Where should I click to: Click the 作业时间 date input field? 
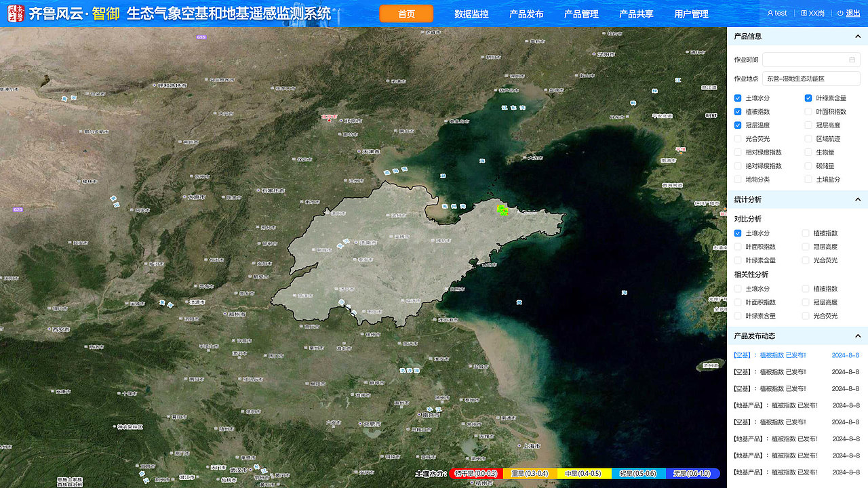pyautogui.click(x=811, y=60)
